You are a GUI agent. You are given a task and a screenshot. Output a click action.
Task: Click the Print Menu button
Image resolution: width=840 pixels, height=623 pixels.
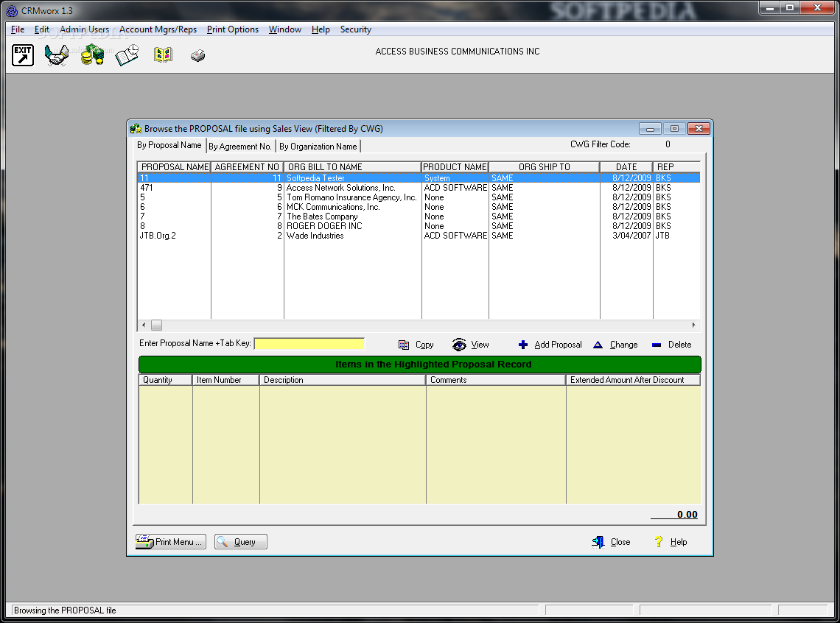[170, 542]
